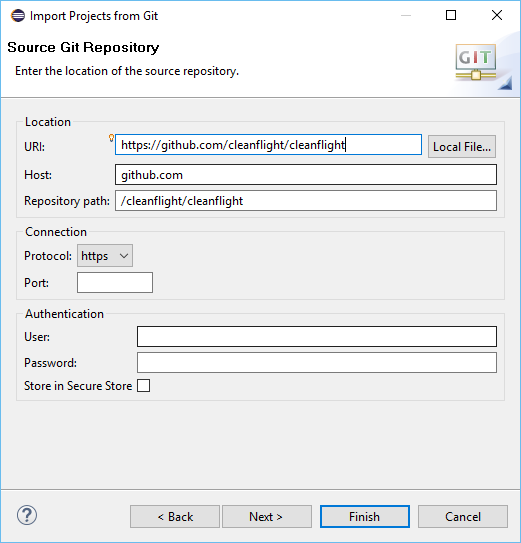This screenshot has width=521, height=543.
Task: Minimize the import dialog window
Action: (406, 15)
